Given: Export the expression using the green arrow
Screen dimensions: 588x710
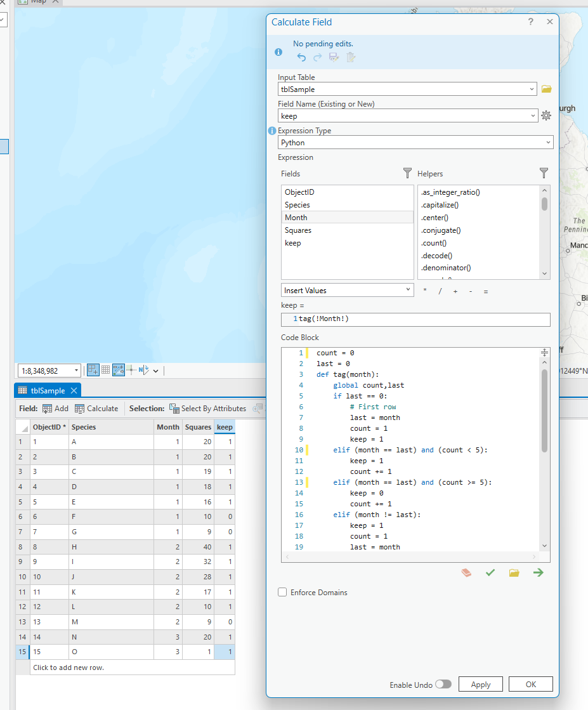Looking at the screenshot, I should point(538,572).
